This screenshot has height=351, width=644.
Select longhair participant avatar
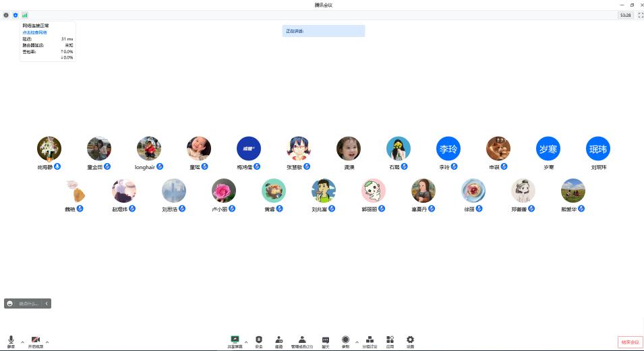(x=149, y=149)
